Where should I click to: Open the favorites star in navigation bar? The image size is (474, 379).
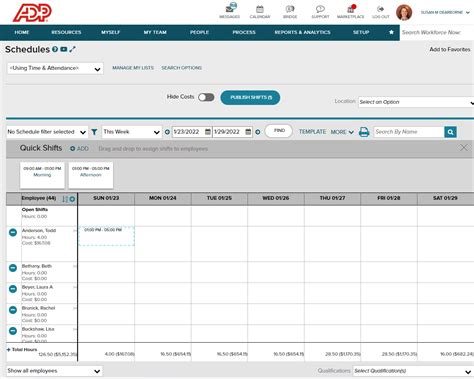[391, 32]
